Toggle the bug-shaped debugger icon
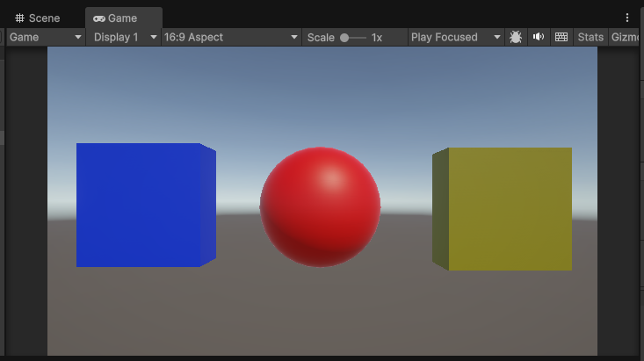The image size is (644, 361). 516,37
